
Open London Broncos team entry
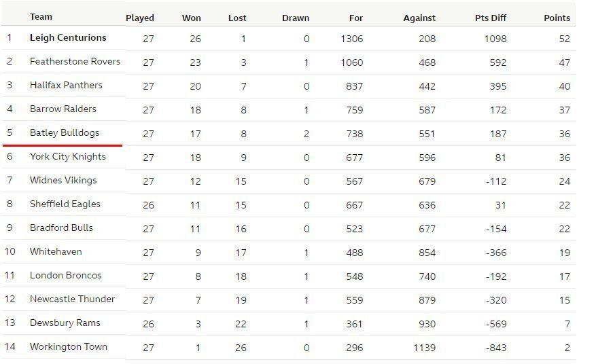(x=66, y=275)
